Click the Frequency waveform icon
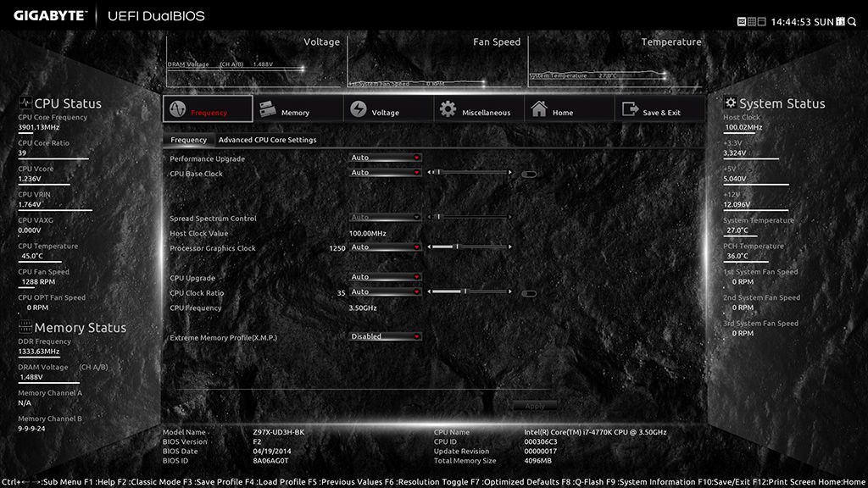This screenshot has height=488, width=868. click(x=177, y=109)
